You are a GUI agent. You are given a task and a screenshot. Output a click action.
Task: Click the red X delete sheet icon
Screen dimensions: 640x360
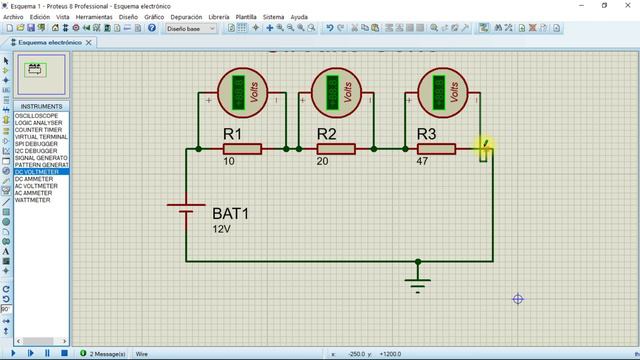(x=532, y=28)
